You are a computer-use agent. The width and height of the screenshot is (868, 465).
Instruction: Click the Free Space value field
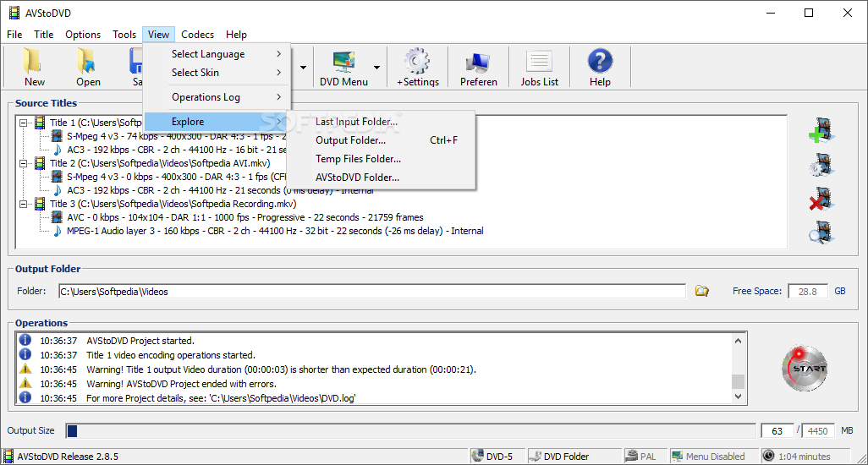(808, 292)
